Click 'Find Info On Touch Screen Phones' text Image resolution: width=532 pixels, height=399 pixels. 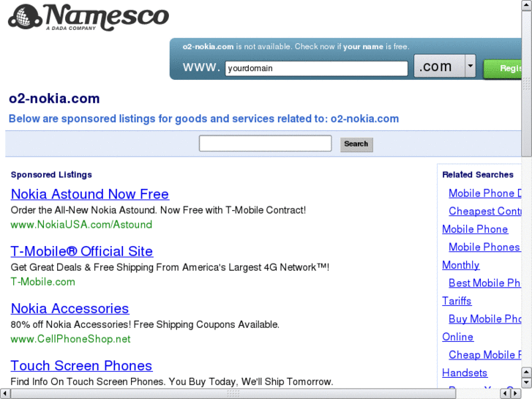click(88, 381)
